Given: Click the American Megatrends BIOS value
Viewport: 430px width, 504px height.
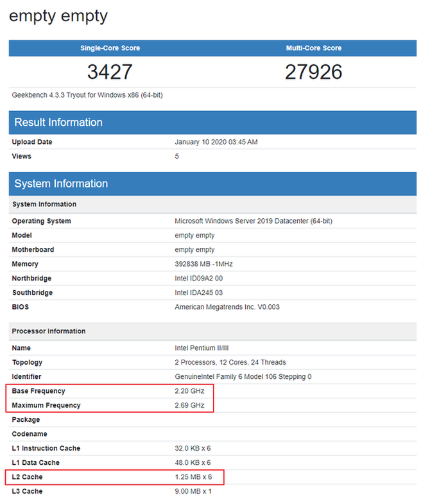Looking at the screenshot, I should point(227,307).
